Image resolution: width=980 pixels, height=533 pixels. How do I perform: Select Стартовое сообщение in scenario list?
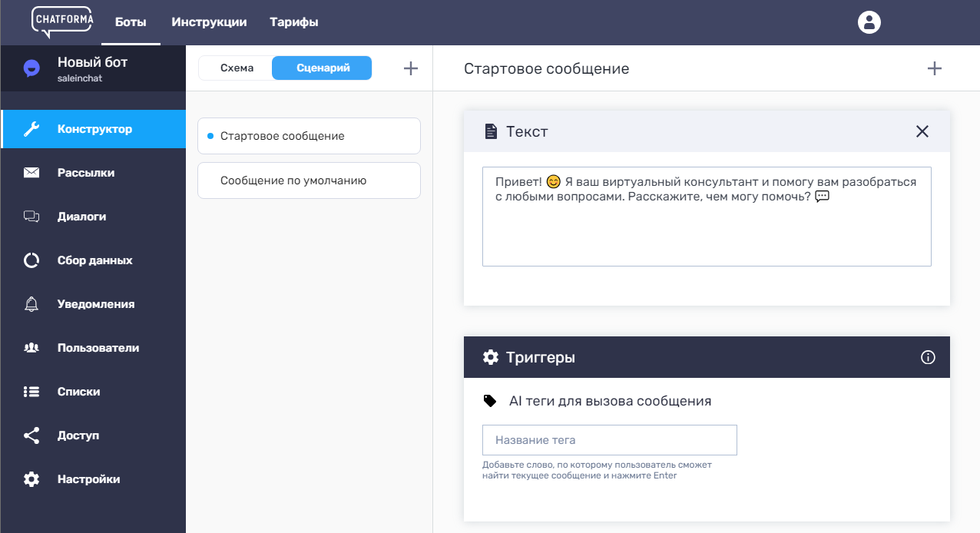[x=309, y=136]
